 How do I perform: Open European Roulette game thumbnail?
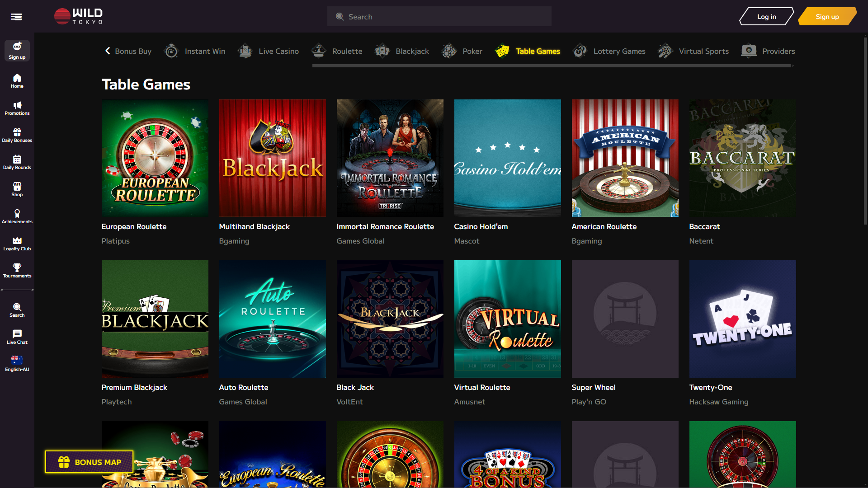(x=155, y=158)
